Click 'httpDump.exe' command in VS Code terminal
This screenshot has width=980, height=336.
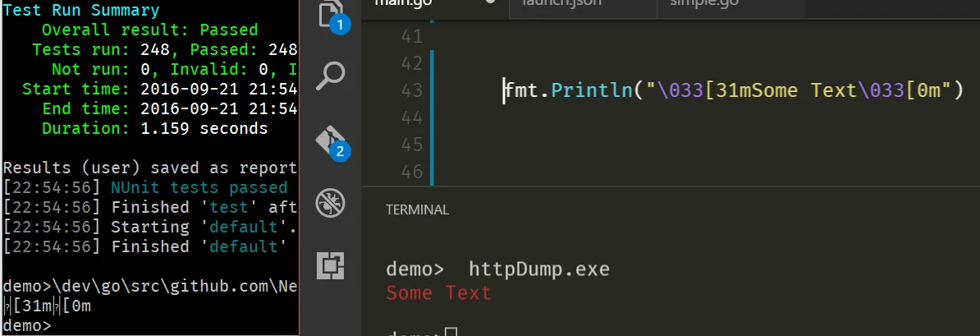point(538,269)
